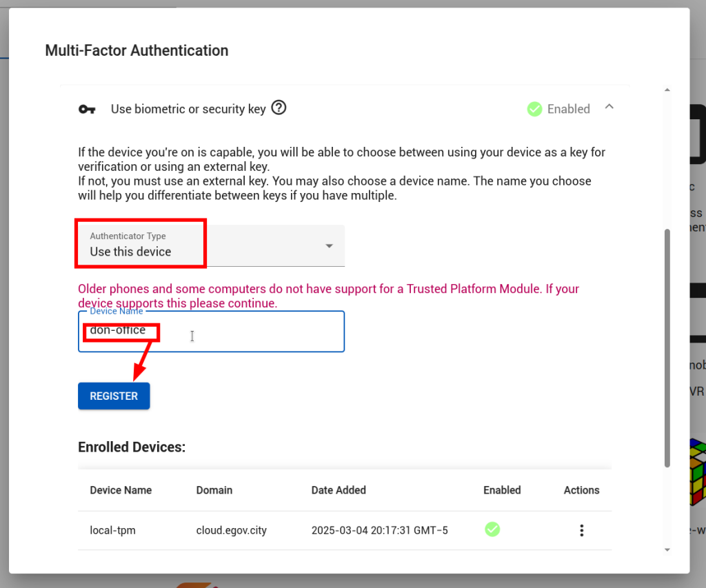Click the "Enabled" column header in table
The width and height of the screenshot is (706, 588).
(x=502, y=490)
